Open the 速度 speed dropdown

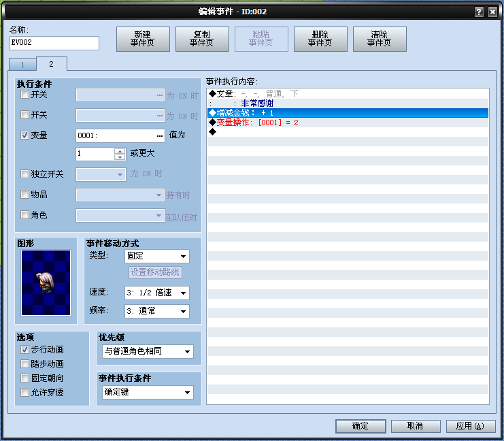pos(157,293)
